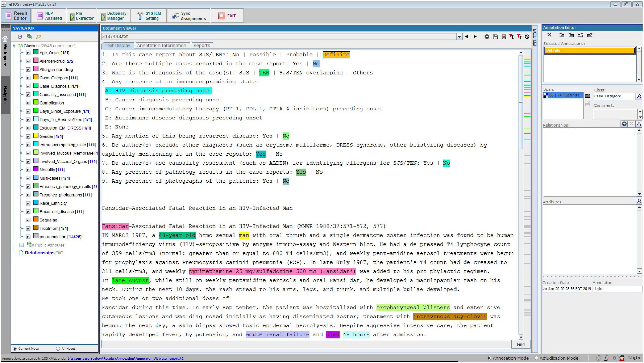Click the pencil edit icon in Navigator
The height and width of the screenshot is (363, 644).
[38, 37]
